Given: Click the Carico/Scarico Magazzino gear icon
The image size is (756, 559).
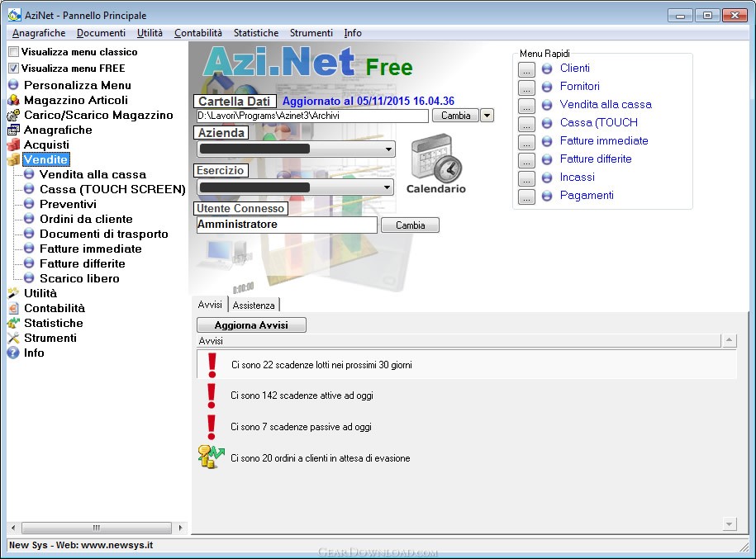Looking at the screenshot, I should click(x=13, y=115).
